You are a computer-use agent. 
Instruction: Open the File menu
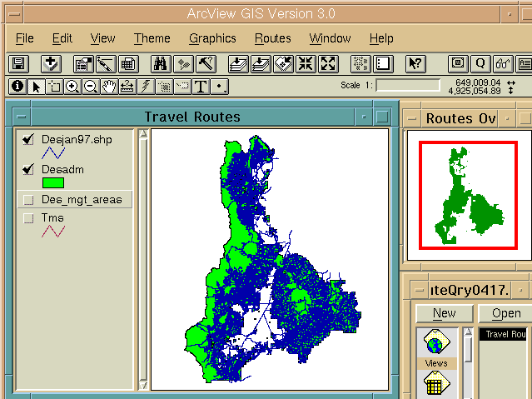pos(25,38)
